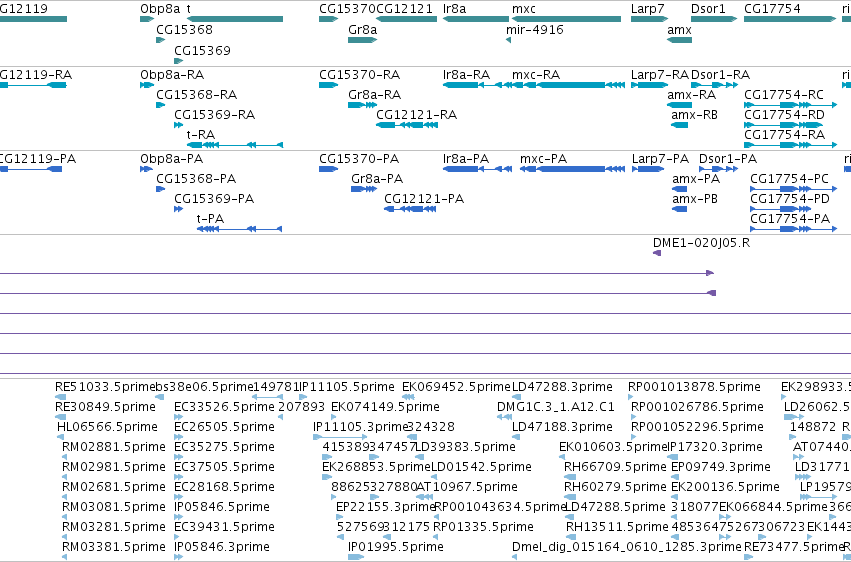Open EST EC33526.5prime
Screen dimensions: 851x562
[179, 417]
